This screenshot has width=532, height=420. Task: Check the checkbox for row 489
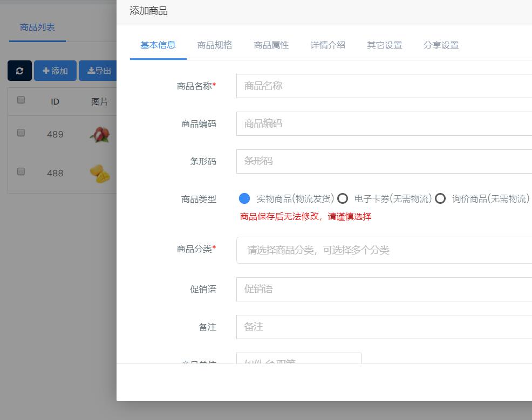(21, 133)
